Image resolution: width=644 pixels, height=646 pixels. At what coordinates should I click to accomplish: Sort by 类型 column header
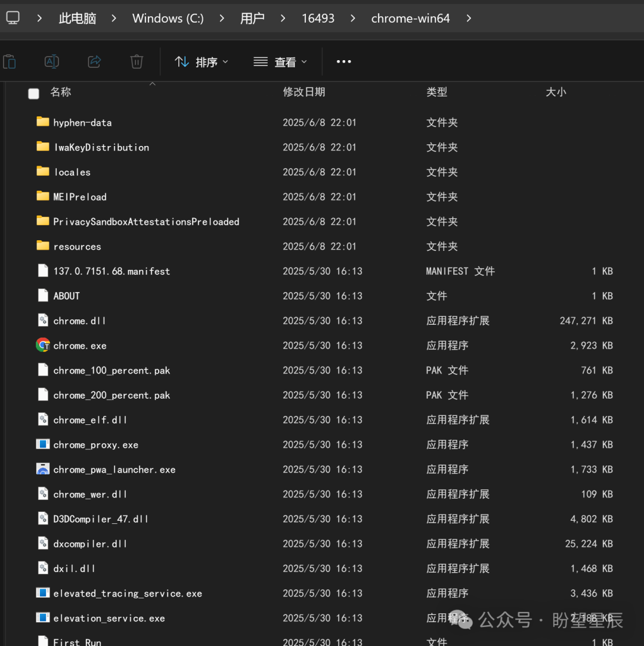pos(436,92)
